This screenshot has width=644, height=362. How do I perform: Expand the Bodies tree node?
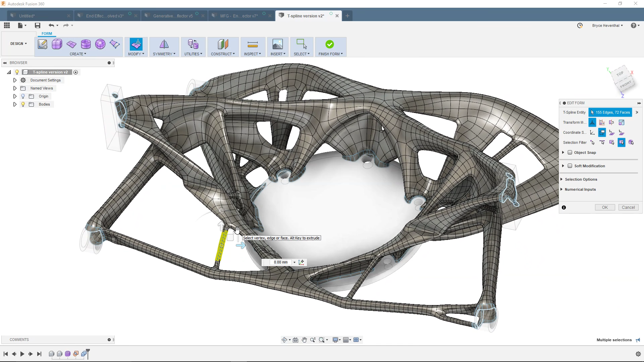pos(15,104)
